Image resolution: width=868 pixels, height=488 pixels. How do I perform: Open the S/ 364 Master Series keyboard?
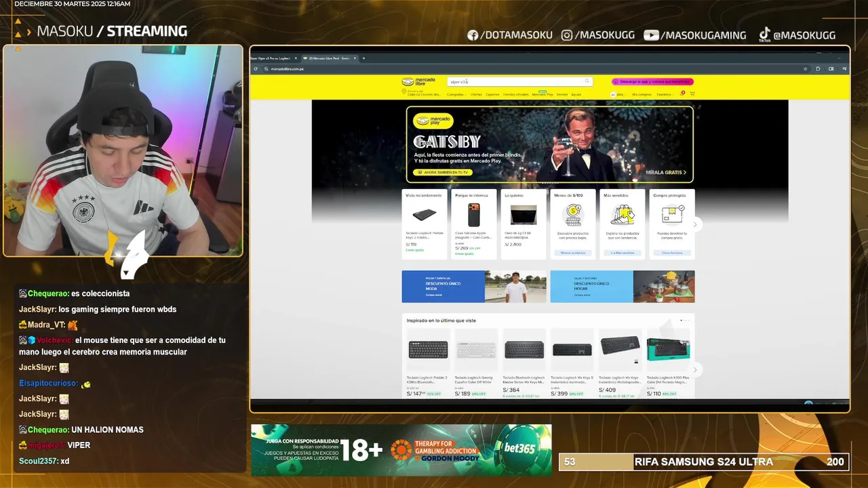[524, 363]
